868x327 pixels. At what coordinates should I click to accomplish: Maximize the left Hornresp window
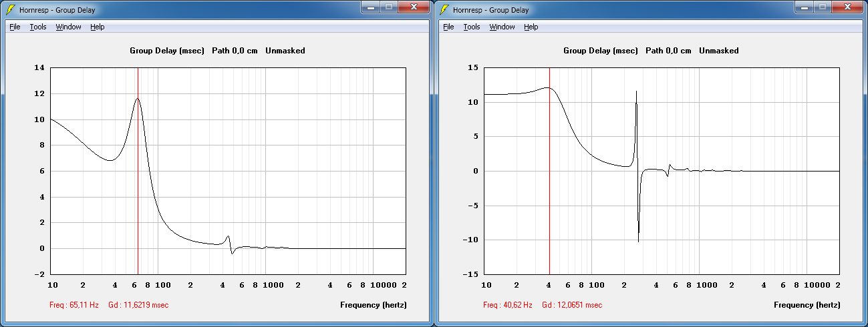pyautogui.click(x=389, y=7)
